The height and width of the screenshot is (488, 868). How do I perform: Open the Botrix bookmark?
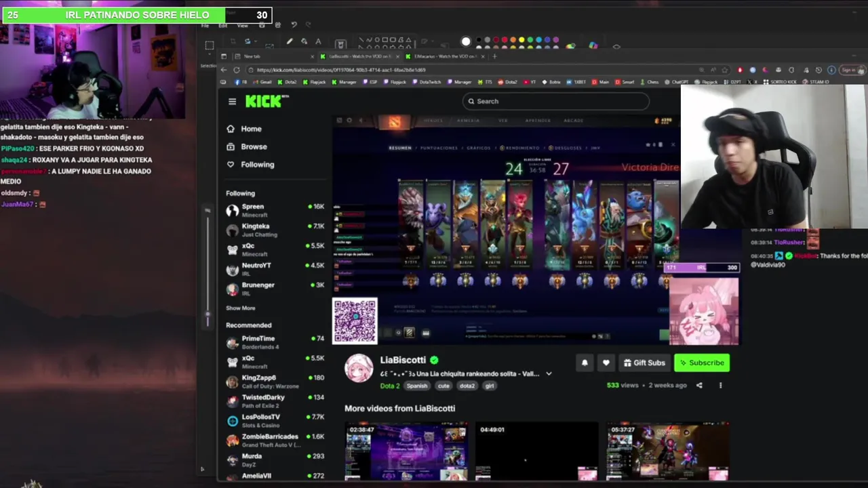point(551,82)
